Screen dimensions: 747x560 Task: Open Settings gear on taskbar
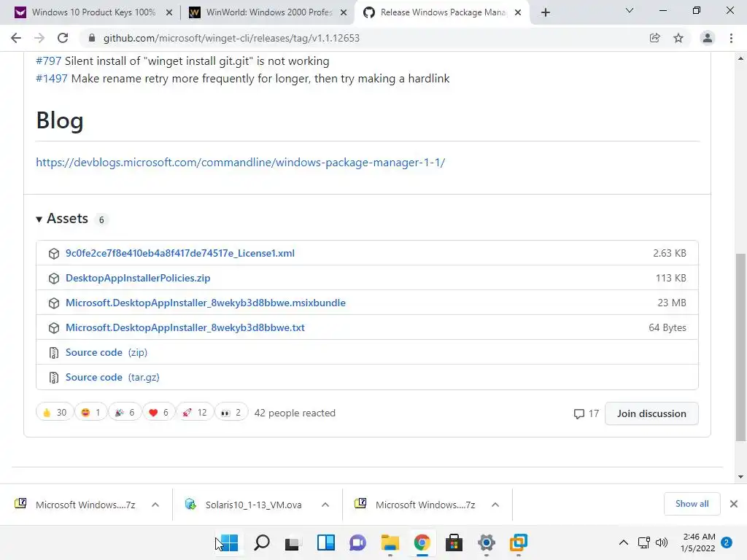(487, 542)
